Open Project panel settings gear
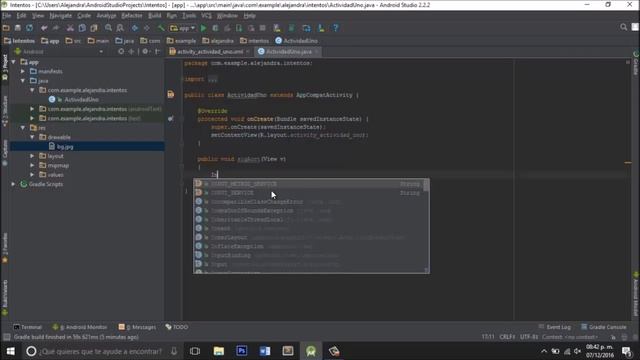The height and width of the screenshot is (360, 640). coord(145,52)
